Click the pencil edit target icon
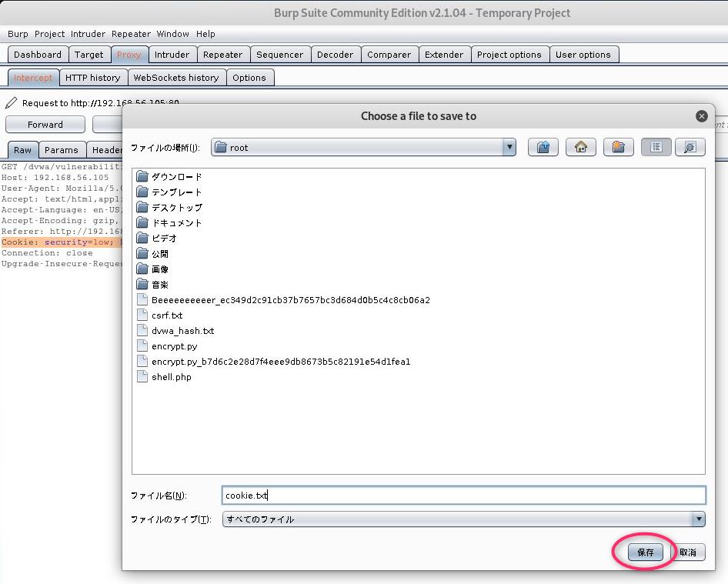This screenshot has height=584, width=728. 11,102
